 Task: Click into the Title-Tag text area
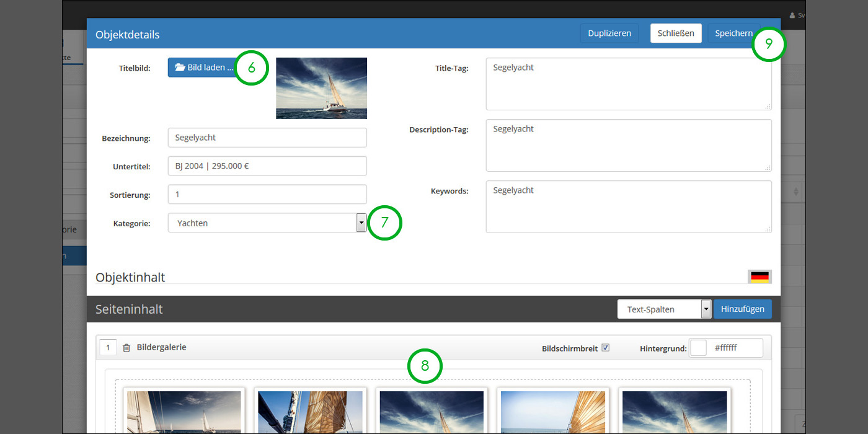tap(628, 84)
